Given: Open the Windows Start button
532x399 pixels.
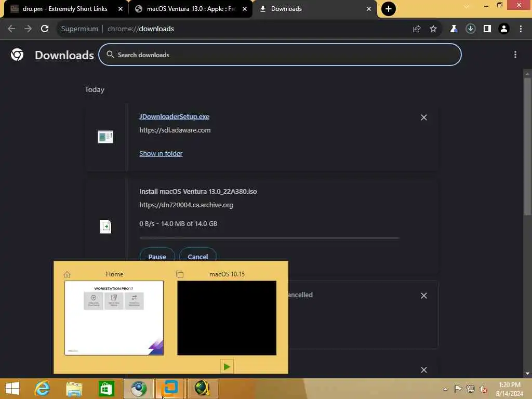Looking at the screenshot, I should click(x=12, y=389).
